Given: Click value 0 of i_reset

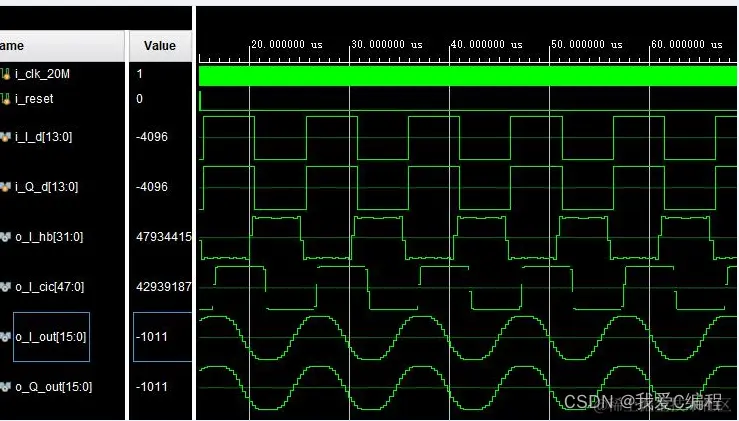Looking at the screenshot, I should click(x=140, y=99).
